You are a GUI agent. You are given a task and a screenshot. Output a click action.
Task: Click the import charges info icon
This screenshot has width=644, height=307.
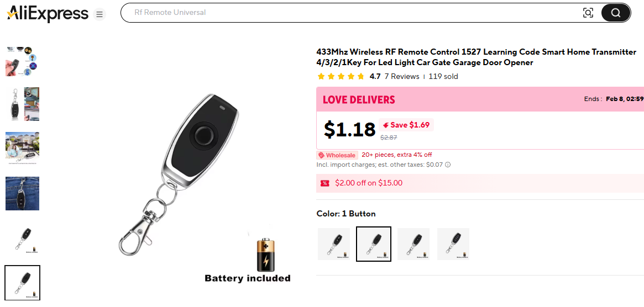448,165
